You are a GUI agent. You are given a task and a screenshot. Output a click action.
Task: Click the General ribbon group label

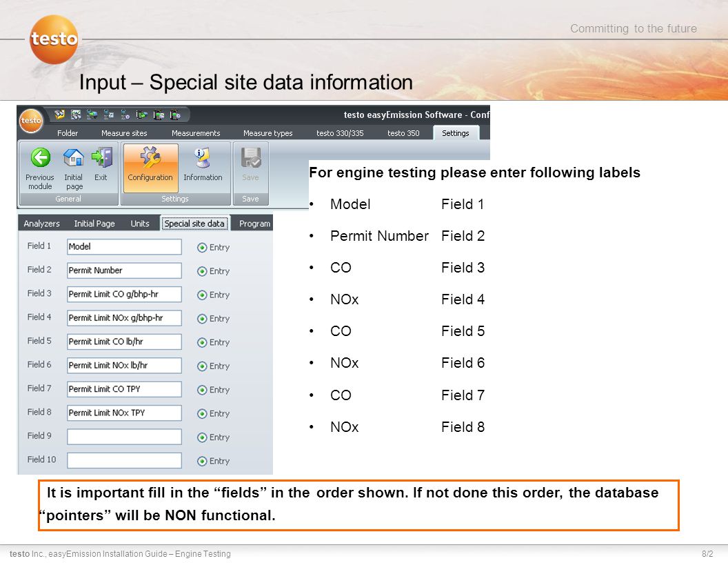click(x=68, y=199)
